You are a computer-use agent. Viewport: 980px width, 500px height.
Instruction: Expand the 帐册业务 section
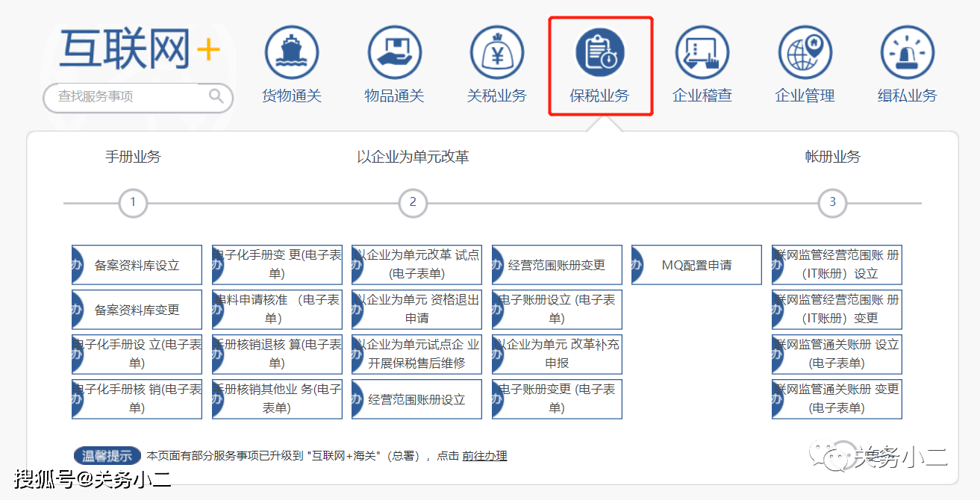click(832, 157)
